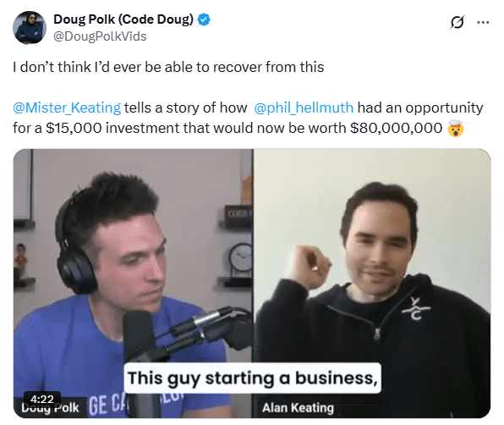Click Alan Keating's side of the video
The width and height of the screenshot is (504, 425).
click(372, 283)
